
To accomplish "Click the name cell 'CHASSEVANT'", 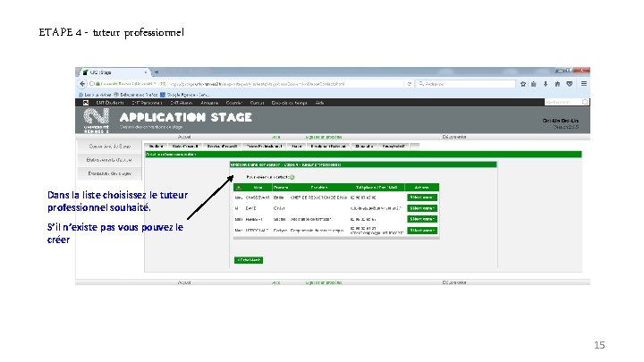I will point(258,198).
